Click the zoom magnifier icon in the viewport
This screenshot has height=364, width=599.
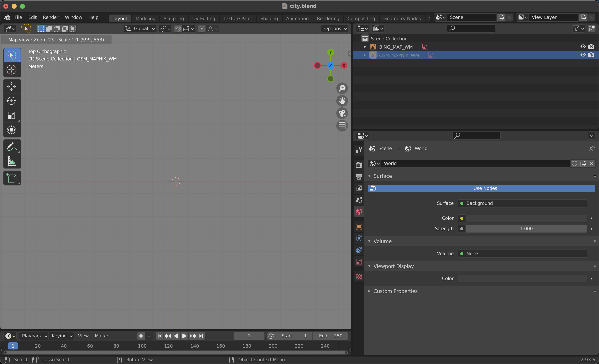coord(342,88)
